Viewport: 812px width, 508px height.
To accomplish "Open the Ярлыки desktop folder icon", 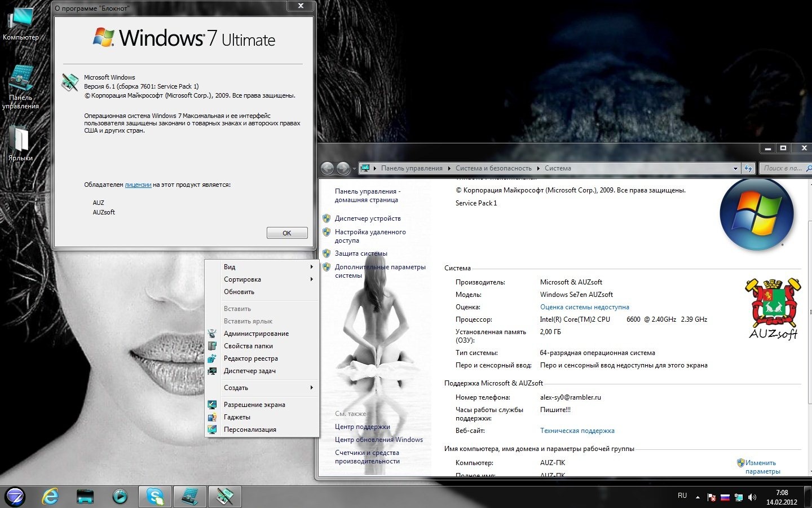I will [20, 143].
